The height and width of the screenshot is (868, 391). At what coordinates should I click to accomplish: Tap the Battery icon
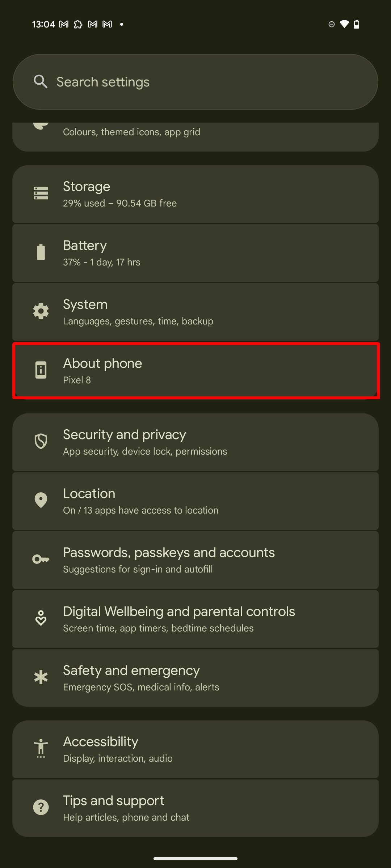[x=41, y=252]
